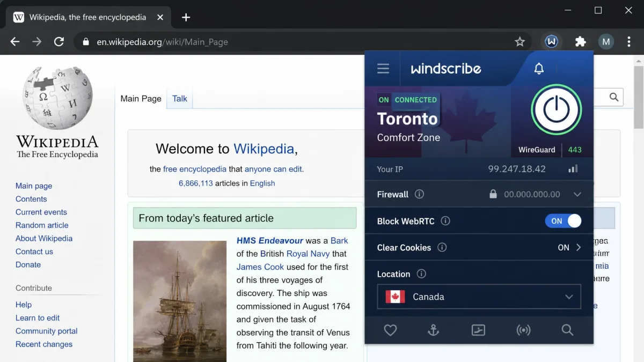
Task: Click the Wikipedia globe logo
Action: 57,98
